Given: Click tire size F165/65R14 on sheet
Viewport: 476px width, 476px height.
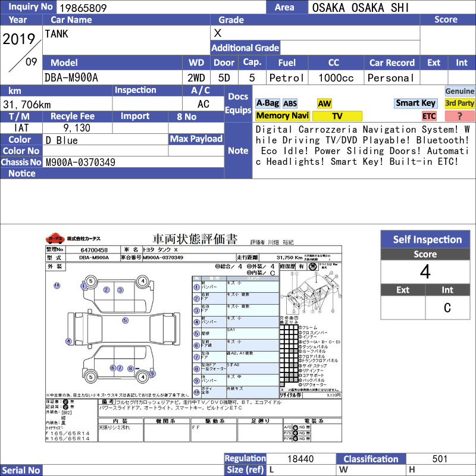Looking at the screenshot, I should (x=67, y=433).
